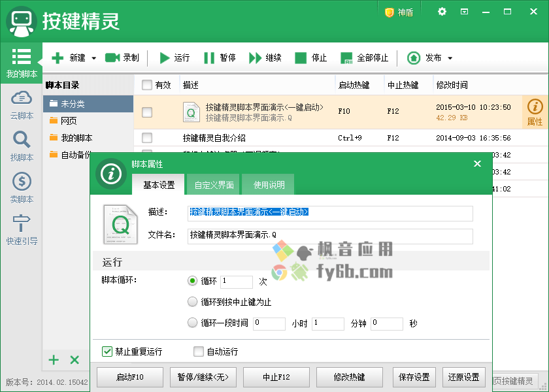
Task: Click the loop count 次 input field
Action: click(x=237, y=282)
